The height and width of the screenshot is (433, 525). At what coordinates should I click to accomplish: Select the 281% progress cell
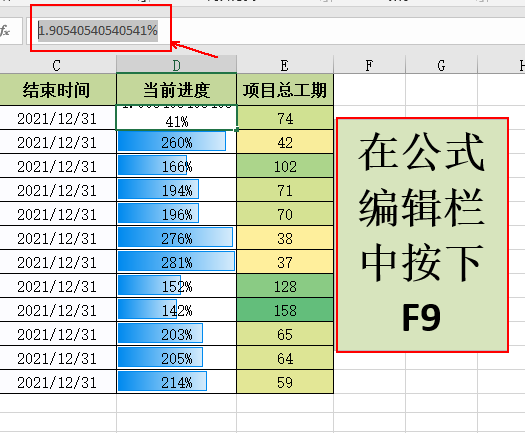[x=176, y=262]
